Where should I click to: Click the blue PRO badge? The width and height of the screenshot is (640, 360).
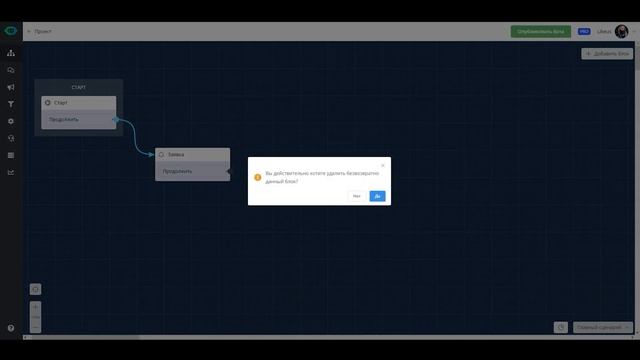pyautogui.click(x=584, y=31)
